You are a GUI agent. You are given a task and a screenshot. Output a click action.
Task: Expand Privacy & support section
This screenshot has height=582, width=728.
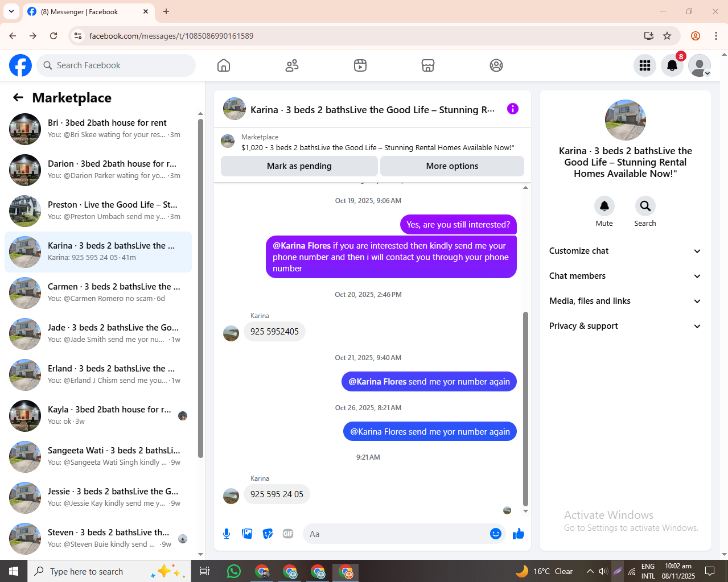point(625,326)
